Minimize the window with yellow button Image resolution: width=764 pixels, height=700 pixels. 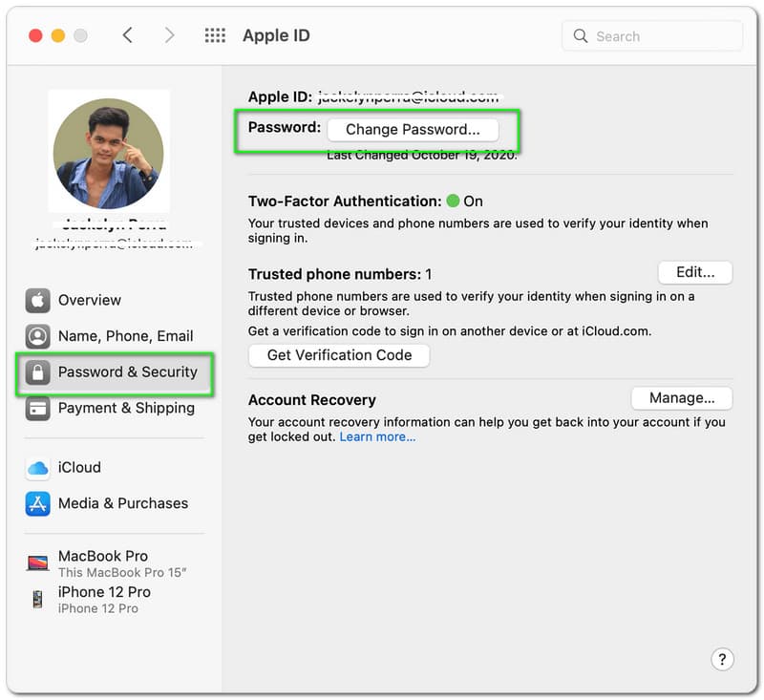(58, 35)
